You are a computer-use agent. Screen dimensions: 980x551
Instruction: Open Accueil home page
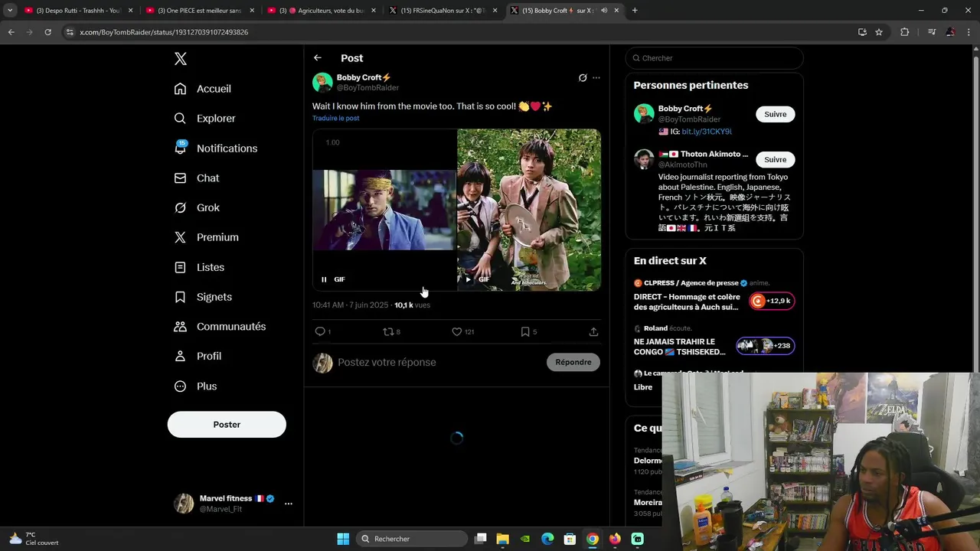coord(202,89)
